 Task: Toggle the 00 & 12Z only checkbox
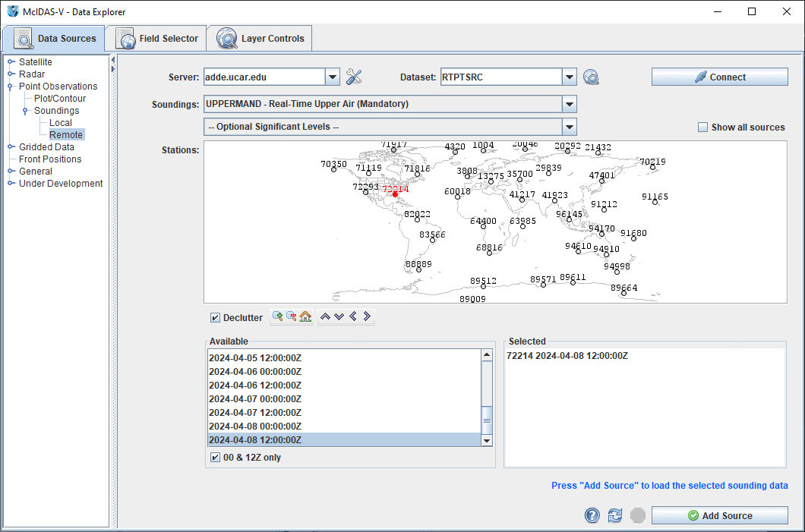[x=215, y=457]
